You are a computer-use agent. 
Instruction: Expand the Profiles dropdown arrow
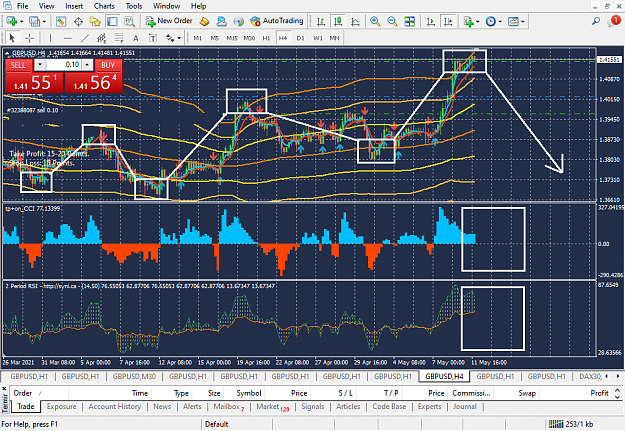(44, 22)
